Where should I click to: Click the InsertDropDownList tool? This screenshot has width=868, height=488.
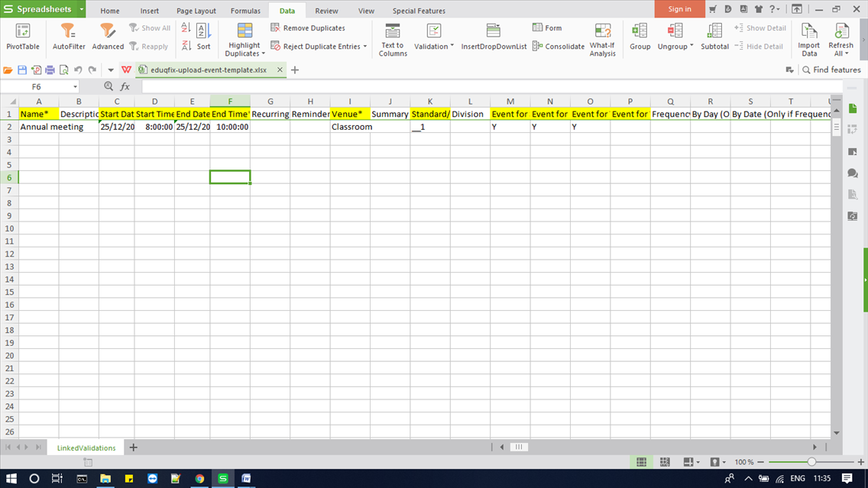[494, 37]
